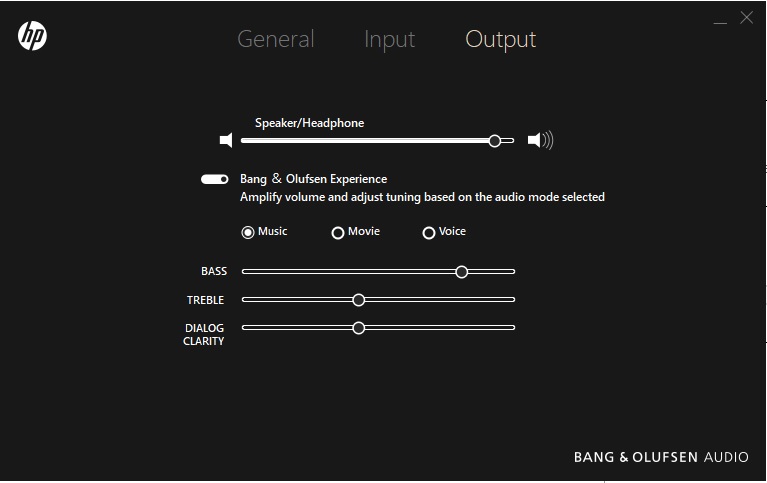Click the HP logo icon

[32, 37]
